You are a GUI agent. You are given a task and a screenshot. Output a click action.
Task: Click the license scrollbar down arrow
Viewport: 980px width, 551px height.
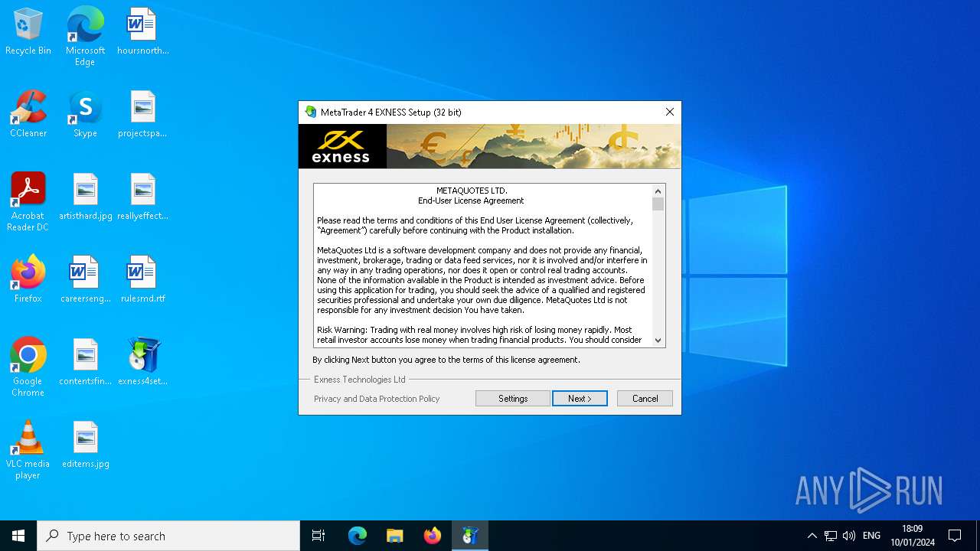pyautogui.click(x=658, y=341)
